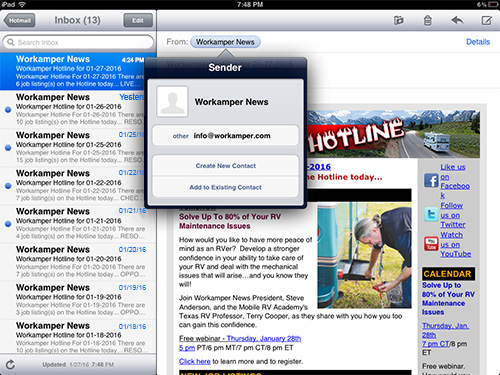Image resolution: width=500 pixels, height=375 pixels.
Task: Tap the reply arrow icon
Action: (457, 20)
